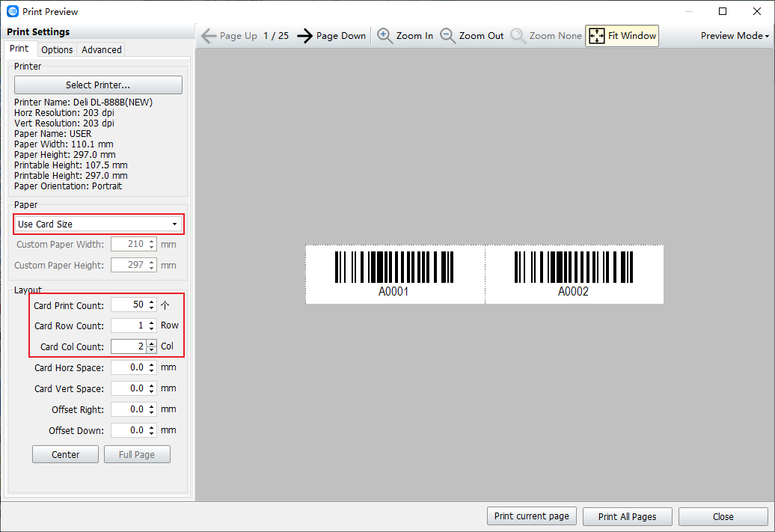The width and height of the screenshot is (775, 532).
Task: Decrease Card Row Count with down arrow
Action: [x=152, y=328]
